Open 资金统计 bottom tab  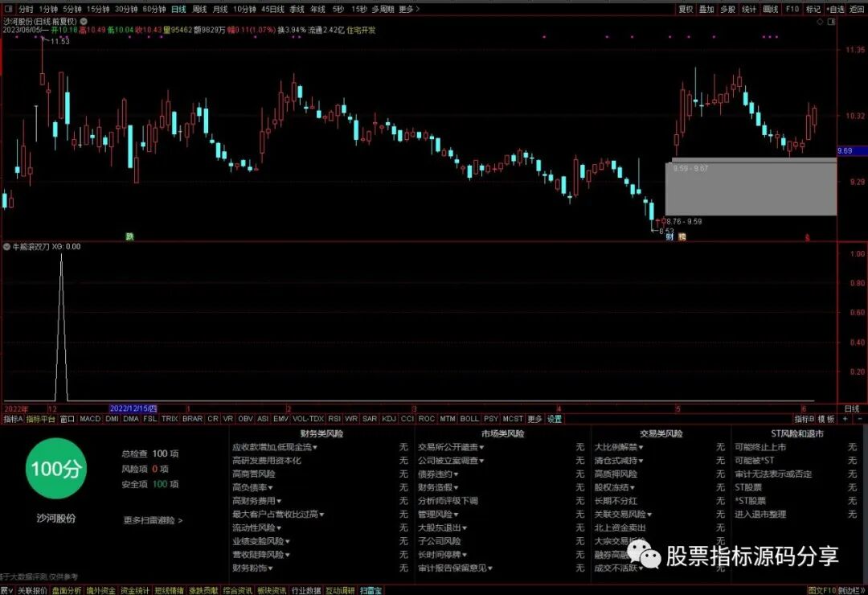click(x=135, y=590)
